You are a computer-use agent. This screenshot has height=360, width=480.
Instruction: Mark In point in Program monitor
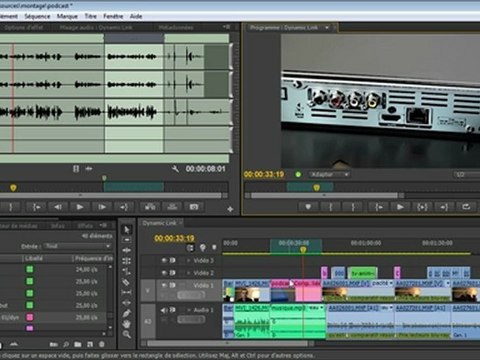tap(330, 207)
